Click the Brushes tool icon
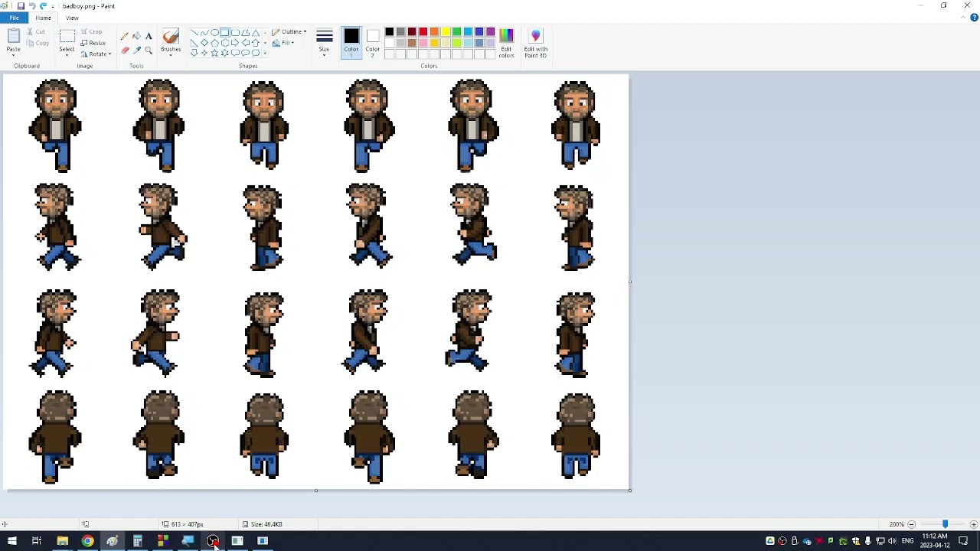The height and width of the screenshot is (551, 980). 171,37
